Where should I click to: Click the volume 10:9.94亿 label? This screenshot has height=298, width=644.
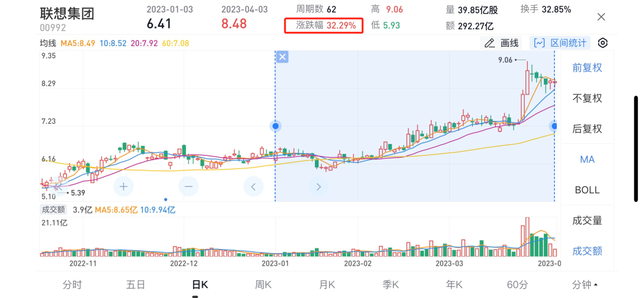coord(158,210)
